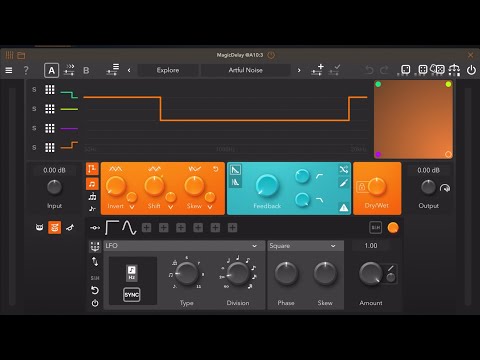Click the save preset icon with plus sign

tap(317, 70)
